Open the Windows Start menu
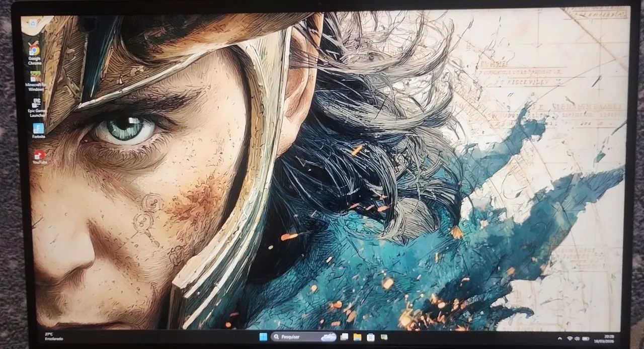 point(263,336)
